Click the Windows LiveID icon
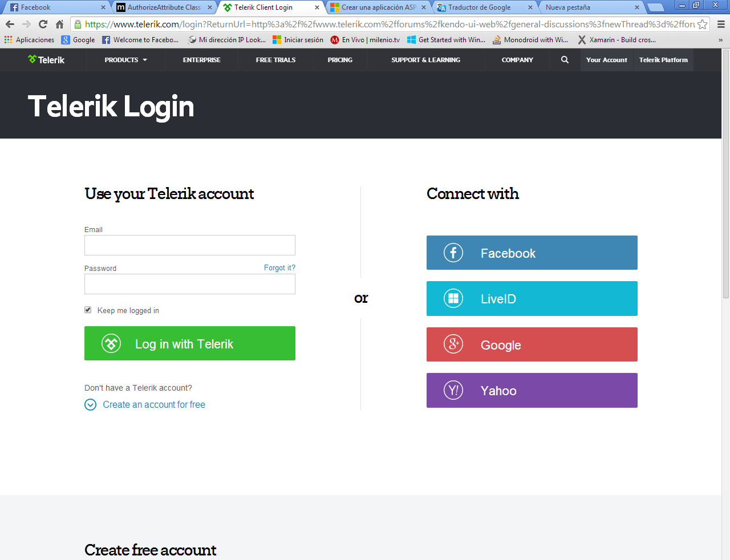The image size is (730, 560). coord(453,298)
